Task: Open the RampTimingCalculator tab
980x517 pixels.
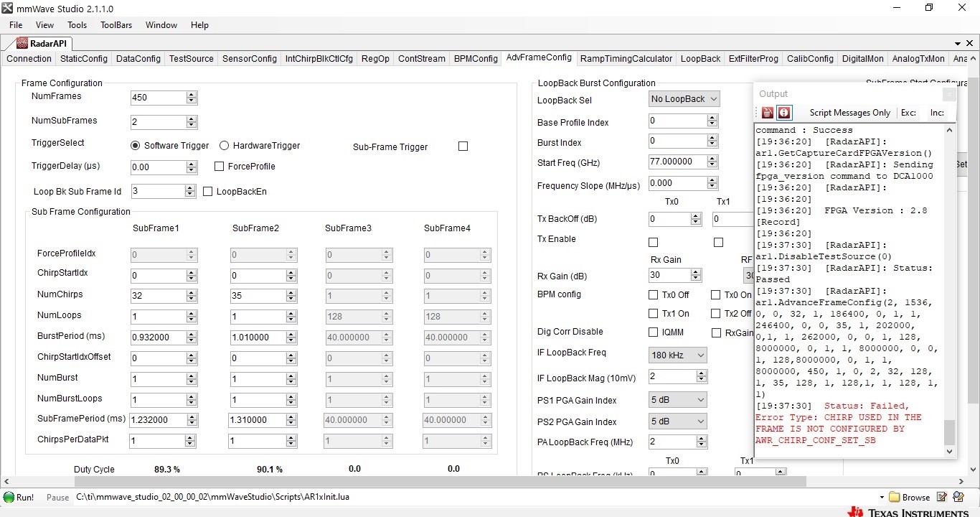Action: (626, 59)
